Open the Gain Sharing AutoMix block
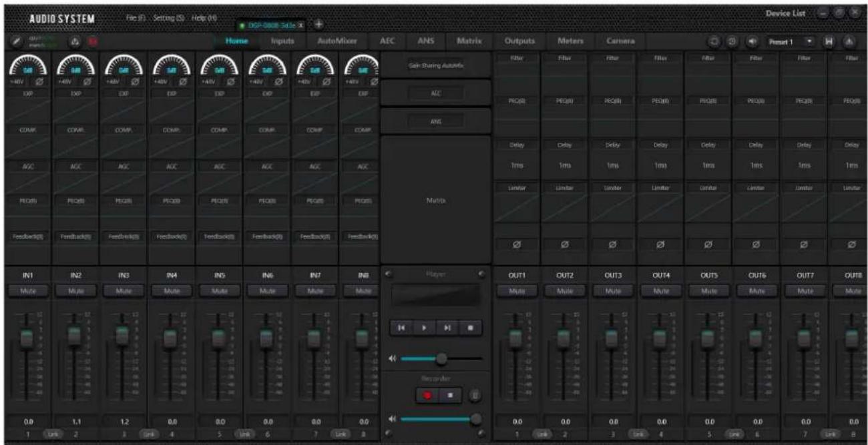Screen dimensions: 868x445 (x=436, y=66)
